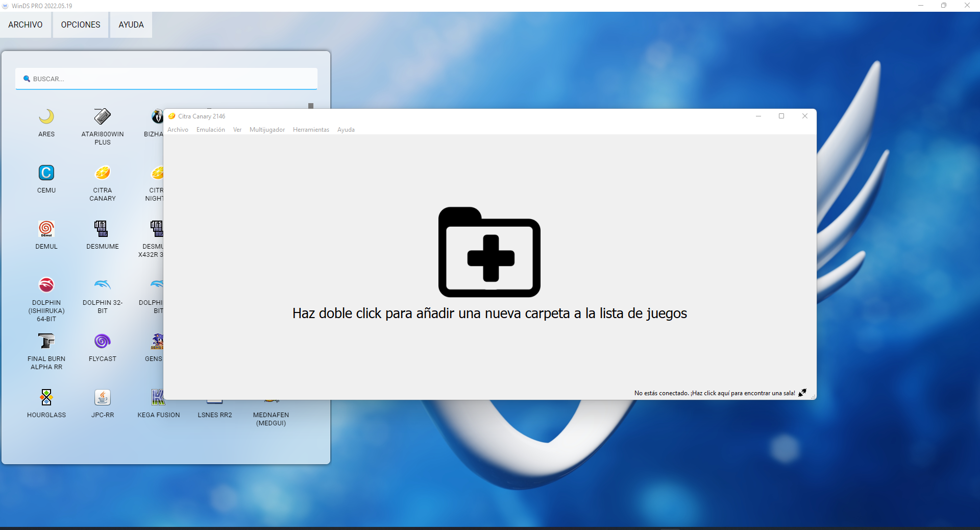The height and width of the screenshot is (530, 980).
Task: Open the DOLPHIN (ISHIIRUKA) 64-BIT icon
Action: click(x=46, y=285)
